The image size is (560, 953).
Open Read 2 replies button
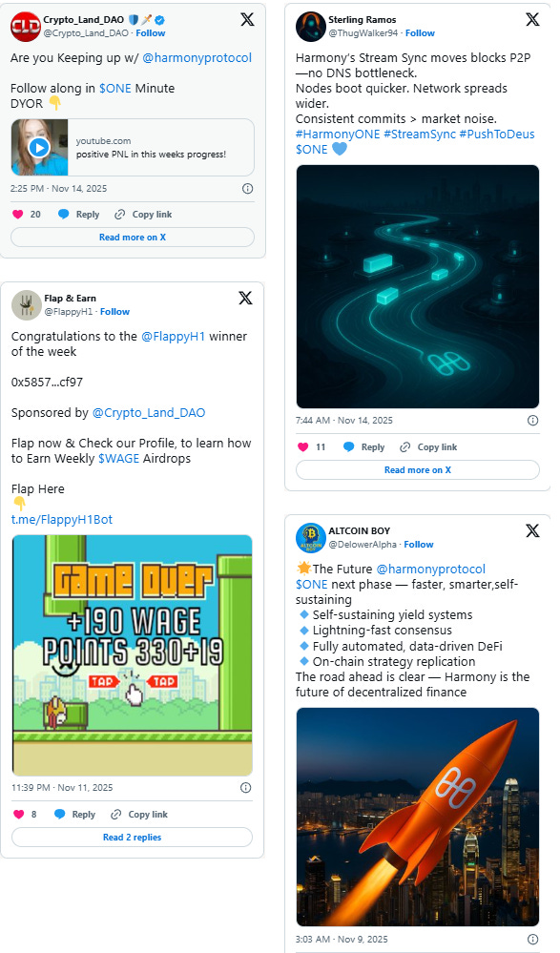pyautogui.click(x=132, y=837)
